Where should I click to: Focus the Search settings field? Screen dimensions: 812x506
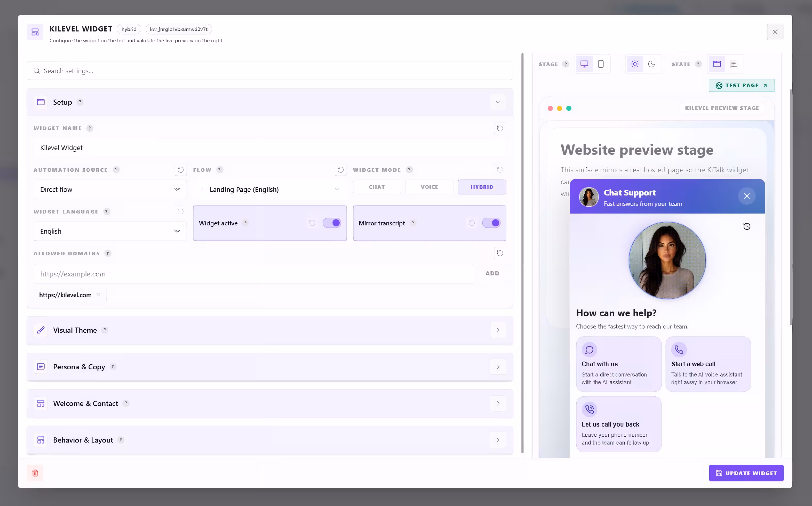pos(270,71)
